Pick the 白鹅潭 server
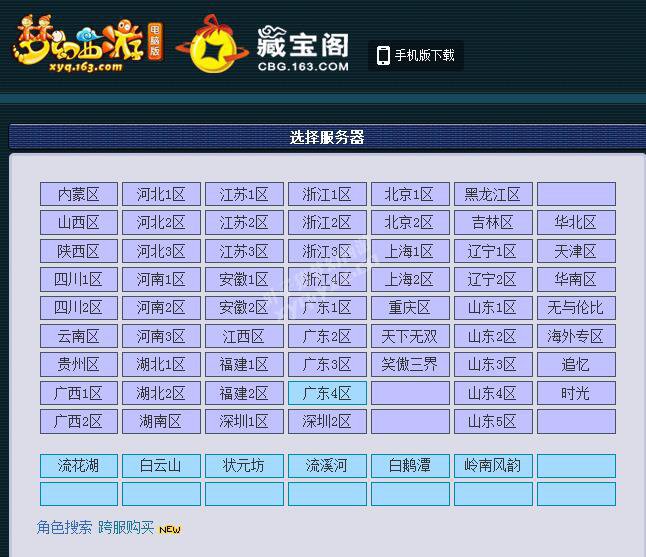 coord(410,466)
